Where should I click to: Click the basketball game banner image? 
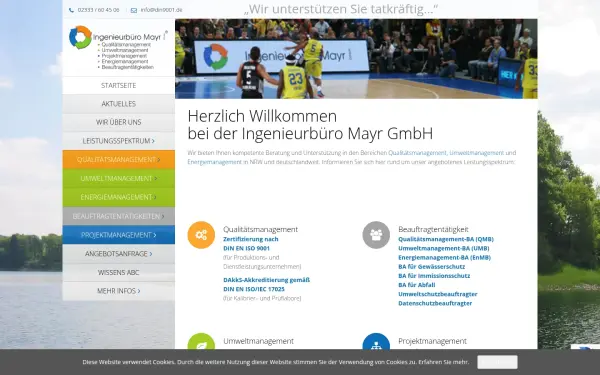(x=356, y=59)
